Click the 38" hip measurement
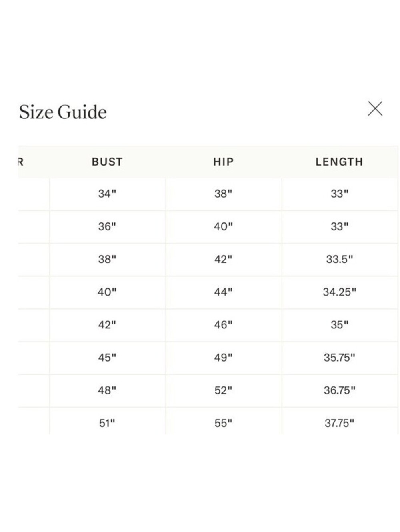This screenshot has width=400, height=532. click(x=223, y=194)
